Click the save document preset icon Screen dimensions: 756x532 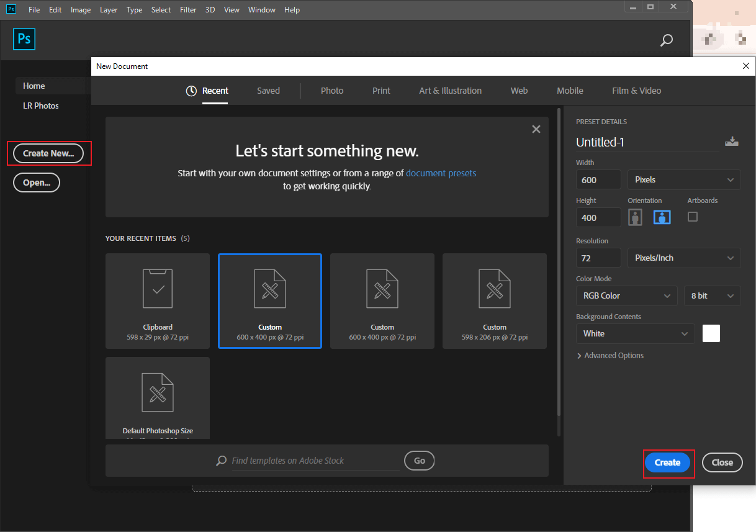click(732, 141)
